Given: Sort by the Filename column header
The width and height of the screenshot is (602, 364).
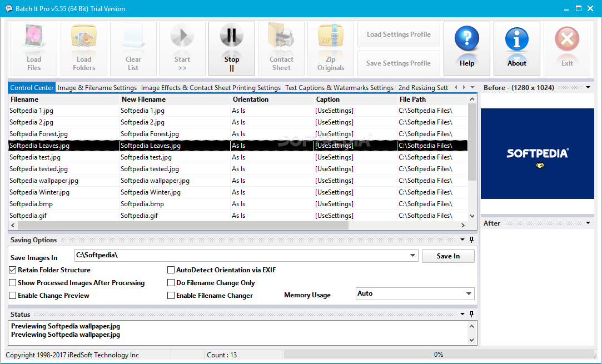Looking at the screenshot, I should click(x=64, y=99).
